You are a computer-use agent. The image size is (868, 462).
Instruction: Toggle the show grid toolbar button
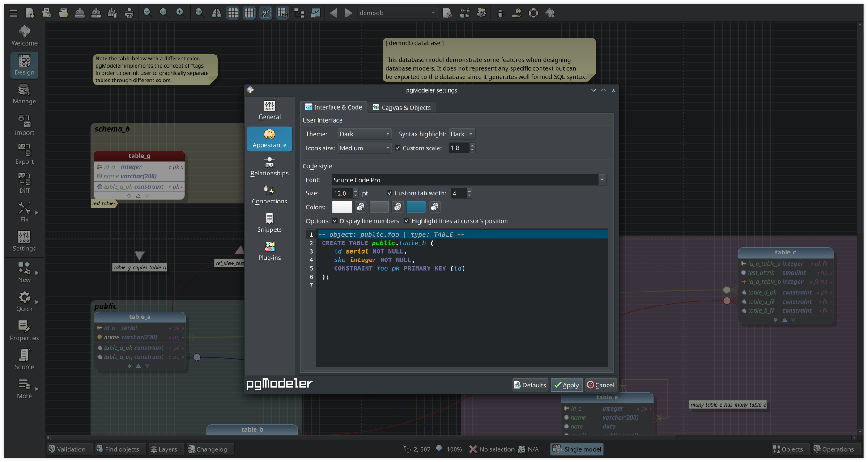(x=233, y=13)
